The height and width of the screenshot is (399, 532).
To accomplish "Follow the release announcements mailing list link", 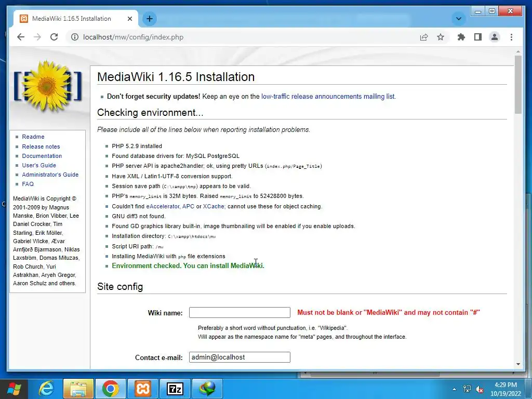I will [328, 96].
